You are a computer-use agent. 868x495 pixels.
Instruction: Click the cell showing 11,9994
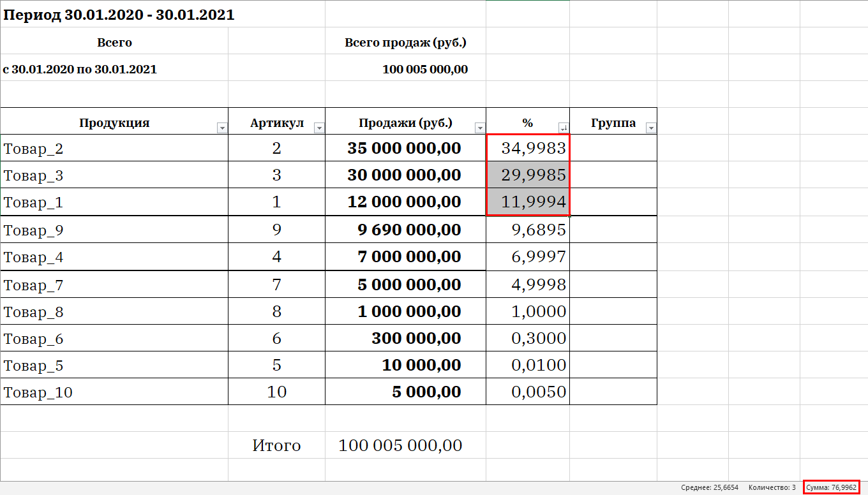(x=528, y=202)
